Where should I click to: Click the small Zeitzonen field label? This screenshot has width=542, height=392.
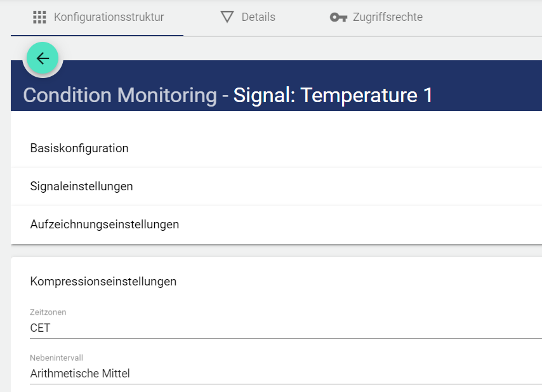48,312
